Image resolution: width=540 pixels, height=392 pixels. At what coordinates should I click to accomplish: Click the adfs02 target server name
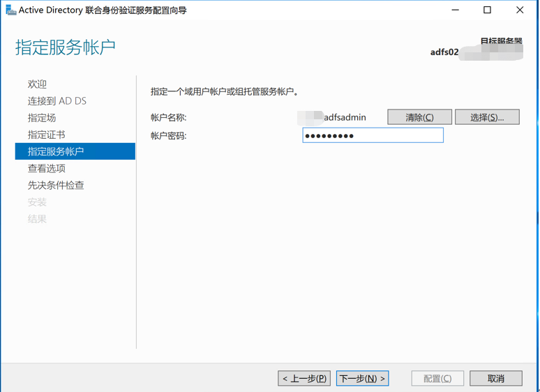[444, 52]
